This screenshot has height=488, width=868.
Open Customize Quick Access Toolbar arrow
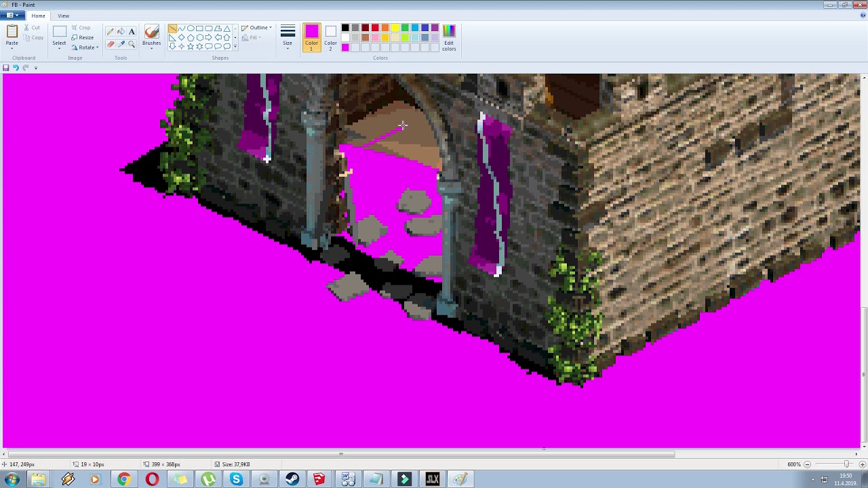point(35,68)
